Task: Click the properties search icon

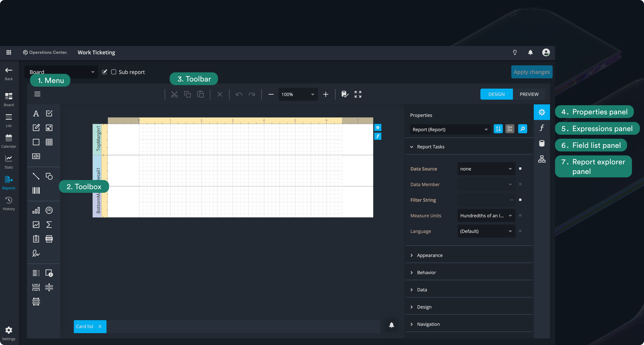Action: tap(522, 129)
